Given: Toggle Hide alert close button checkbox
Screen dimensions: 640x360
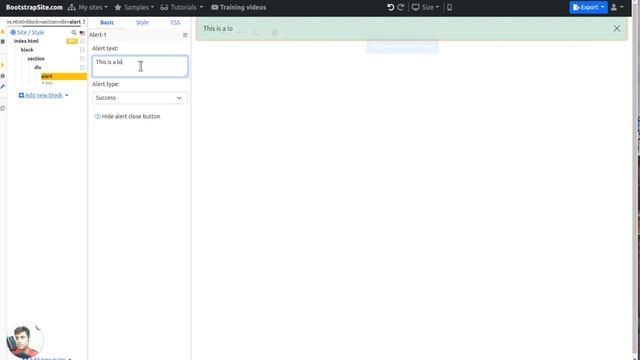Looking at the screenshot, I should [x=97, y=116].
